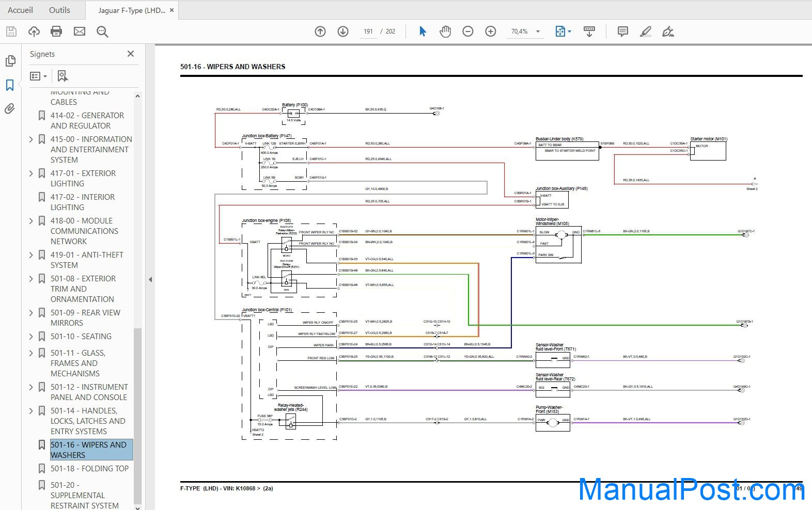
Task: Close the Jaguar F-Type document tab
Action: tap(172, 10)
